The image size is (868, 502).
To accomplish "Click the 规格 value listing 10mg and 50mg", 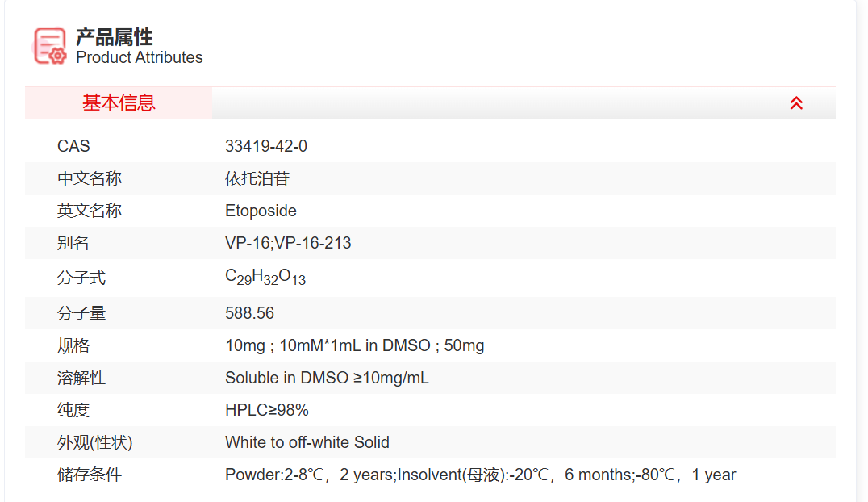I will (x=354, y=345).
